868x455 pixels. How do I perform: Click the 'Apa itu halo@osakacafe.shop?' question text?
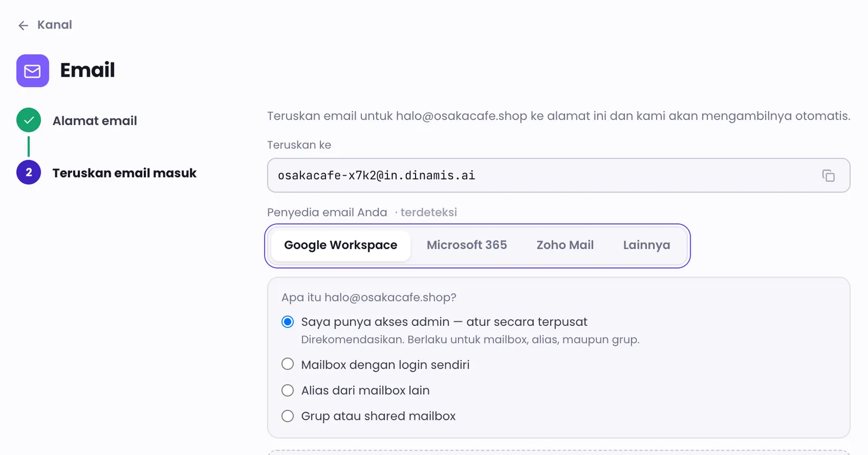(369, 298)
